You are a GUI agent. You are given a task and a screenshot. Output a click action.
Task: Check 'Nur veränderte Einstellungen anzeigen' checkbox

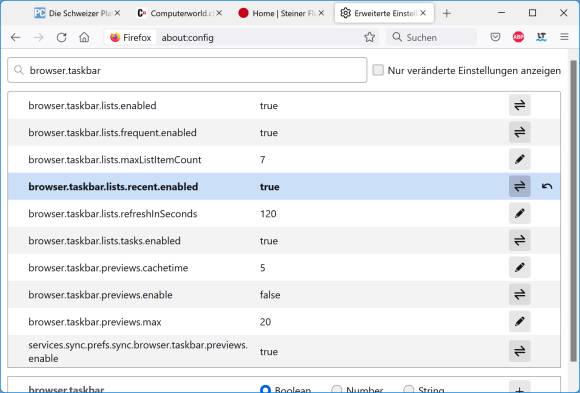point(378,70)
